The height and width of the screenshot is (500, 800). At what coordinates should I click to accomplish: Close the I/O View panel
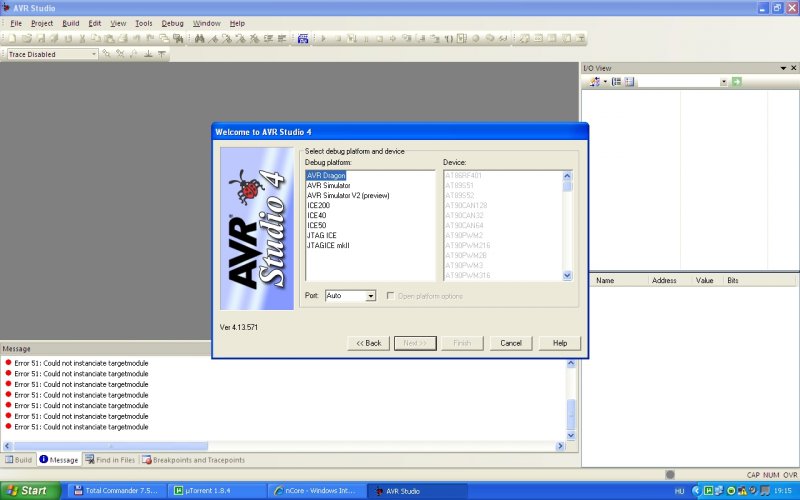pos(793,68)
